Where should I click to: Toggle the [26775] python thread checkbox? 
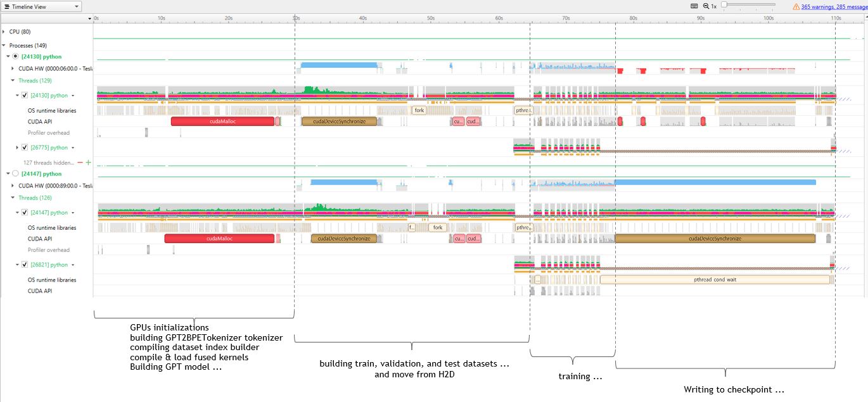tap(25, 148)
